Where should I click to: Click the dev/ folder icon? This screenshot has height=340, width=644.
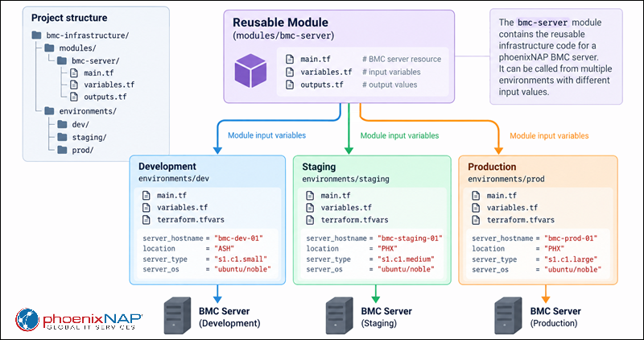tap(63, 124)
